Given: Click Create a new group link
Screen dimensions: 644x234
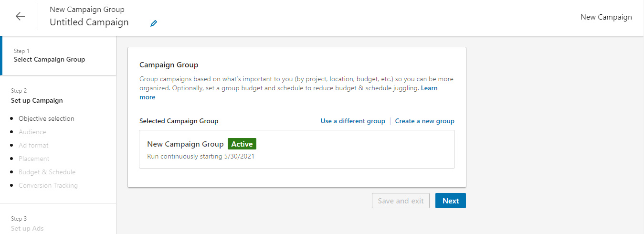Looking at the screenshot, I should tap(424, 121).
